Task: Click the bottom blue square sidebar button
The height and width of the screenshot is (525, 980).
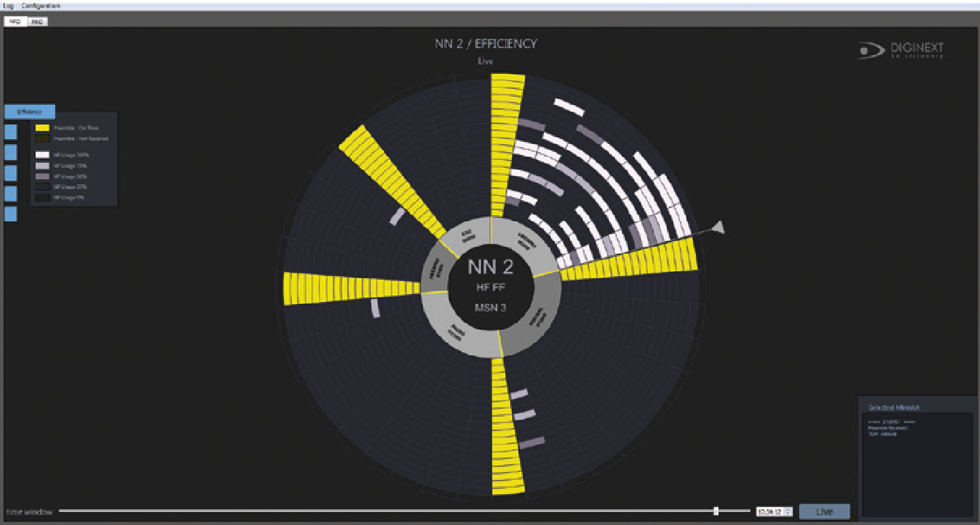Action: tap(11, 214)
